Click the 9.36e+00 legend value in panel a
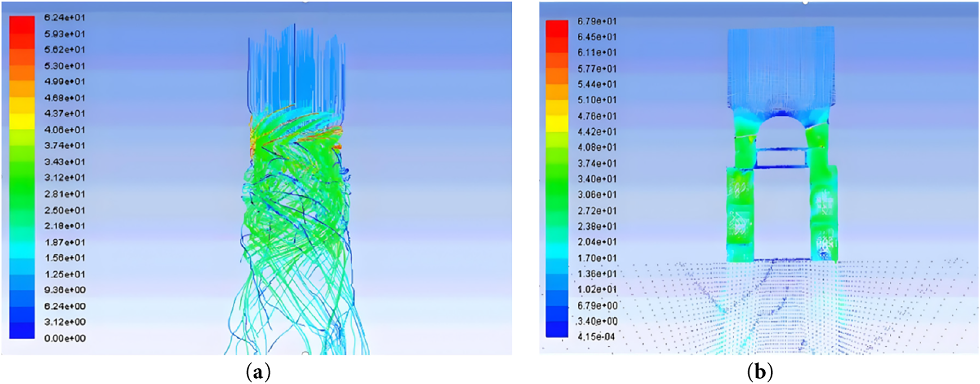The width and height of the screenshot is (980, 384). coord(65,290)
